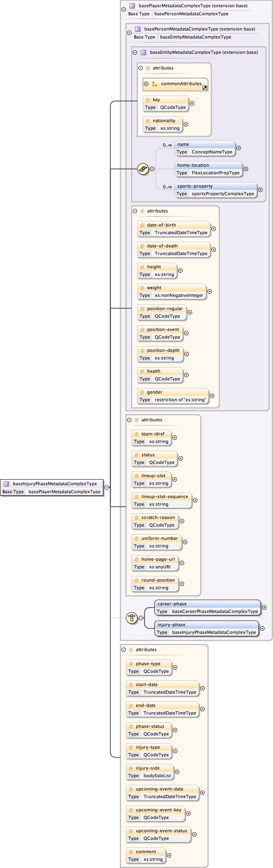Click the basePersonMetadataComplexType purple square icon
273x868 pixels.
pos(138,29)
